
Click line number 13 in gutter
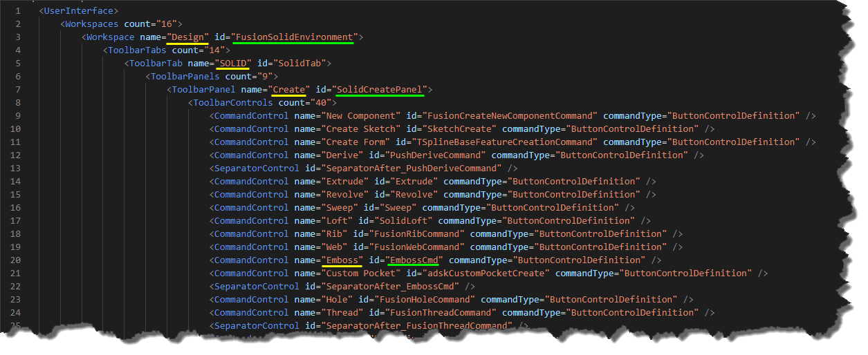(x=17, y=168)
